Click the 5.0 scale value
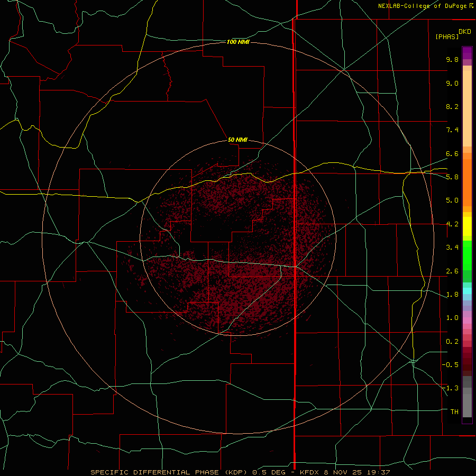This screenshot has width=476, height=476. (x=452, y=200)
